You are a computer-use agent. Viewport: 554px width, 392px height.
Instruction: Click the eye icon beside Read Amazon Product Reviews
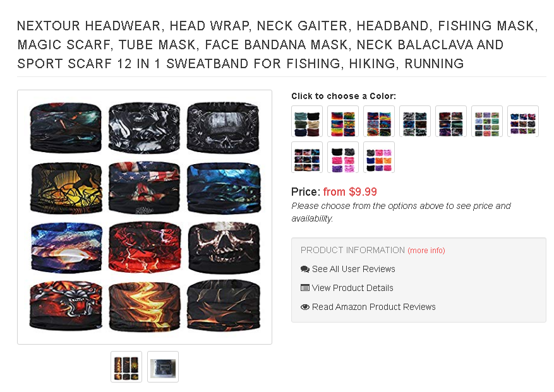(305, 307)
